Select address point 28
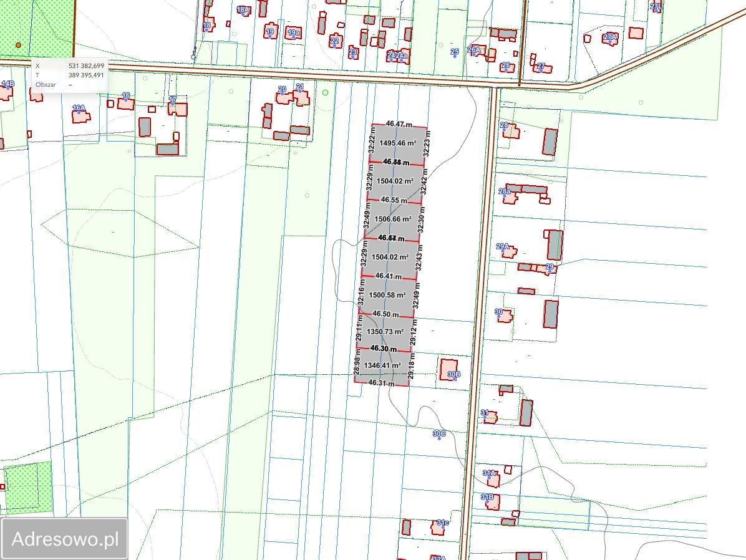 [x=504, y=126]
